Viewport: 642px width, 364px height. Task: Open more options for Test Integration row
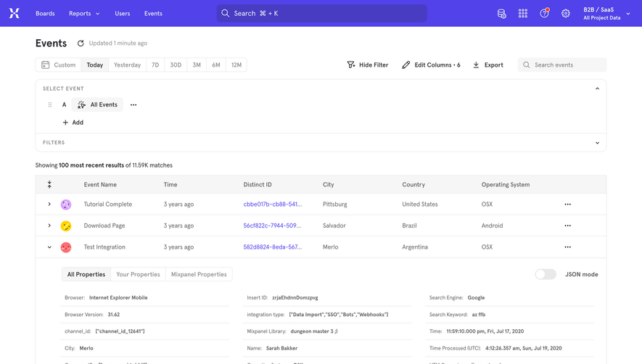(x=567, y=247)
